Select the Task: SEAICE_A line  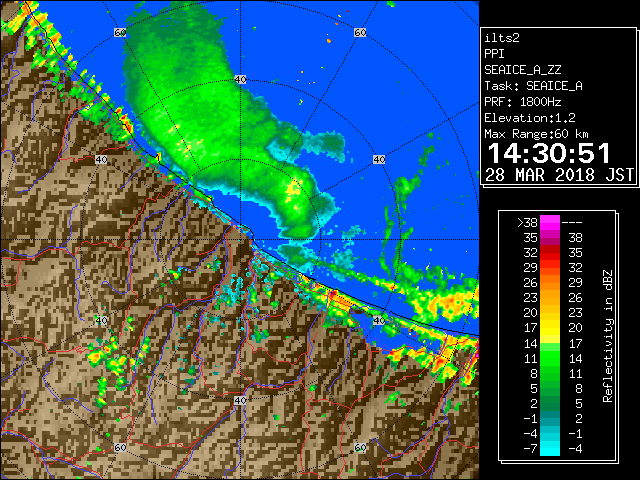pyautogui.click(x=533, y=86)
